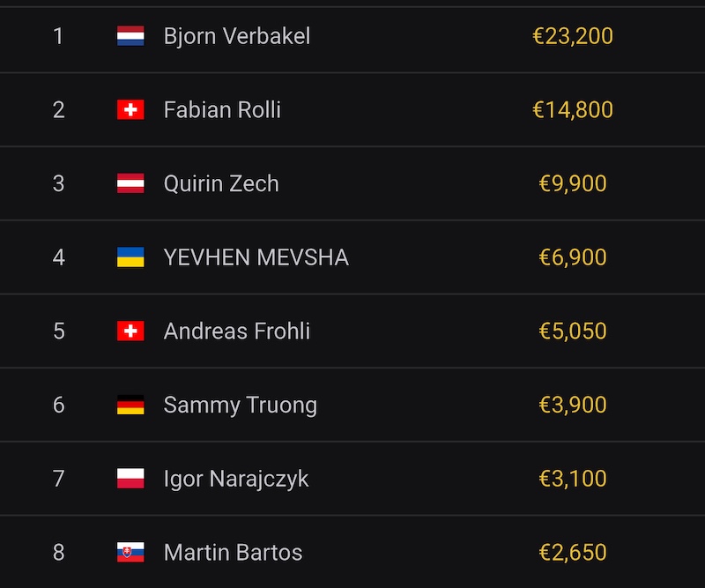The height and width of the screenshot is (588, 705).
Task: Click the Slovak flag beside Martin Bartos
Action: coord(130,553)
